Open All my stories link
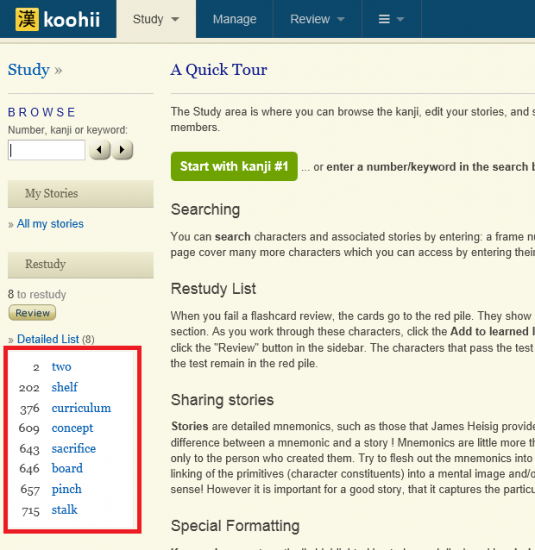Image resolution: width=535 pixels, height=550 pixels. pyautogui.click(x=50, y=223)
